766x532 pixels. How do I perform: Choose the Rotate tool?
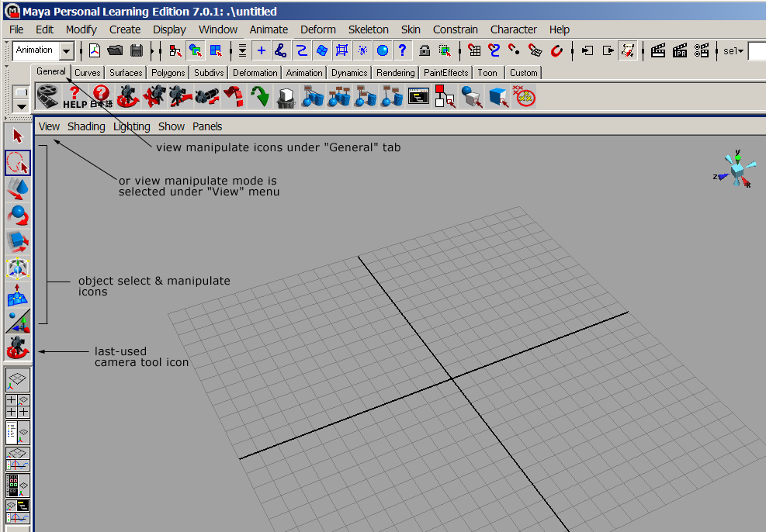click(x=17, y=215)
